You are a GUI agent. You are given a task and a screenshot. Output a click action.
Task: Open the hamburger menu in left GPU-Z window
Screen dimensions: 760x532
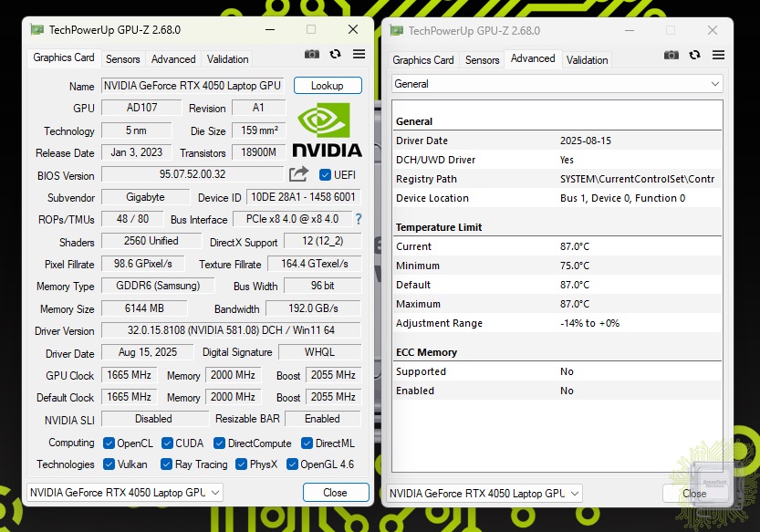coord(359,54)
